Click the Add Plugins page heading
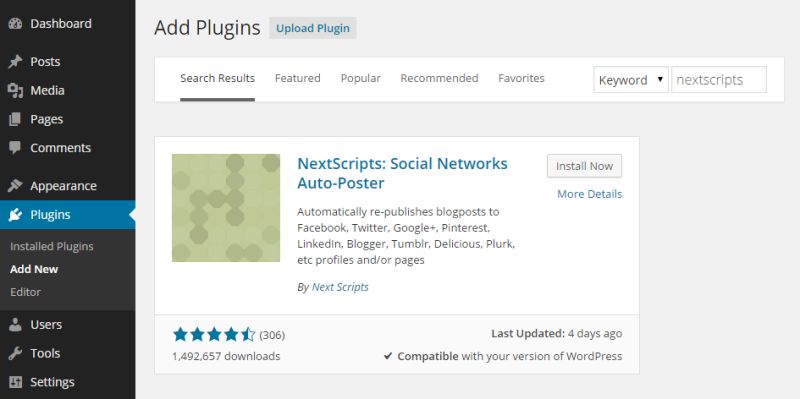This screenshot has height=399, width=800. [207, 28]
